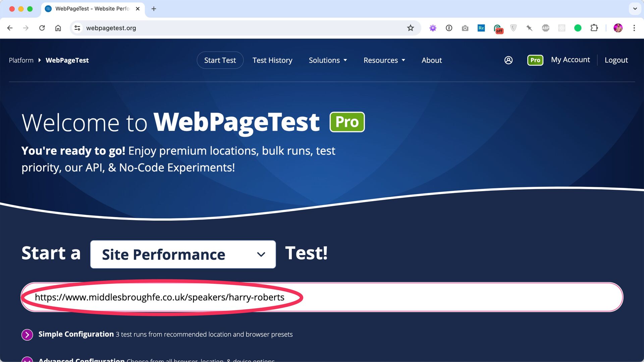Select the WebPageTest browser tab
Image resolution: width=644 pixels, height=362 pixels.
[93, 9]
